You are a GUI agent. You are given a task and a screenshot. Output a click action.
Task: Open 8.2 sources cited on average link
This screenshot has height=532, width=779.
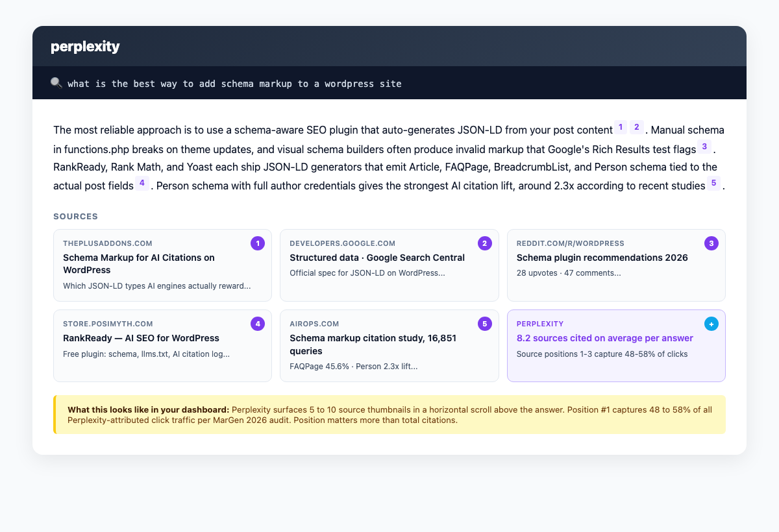tap(605, 338)
